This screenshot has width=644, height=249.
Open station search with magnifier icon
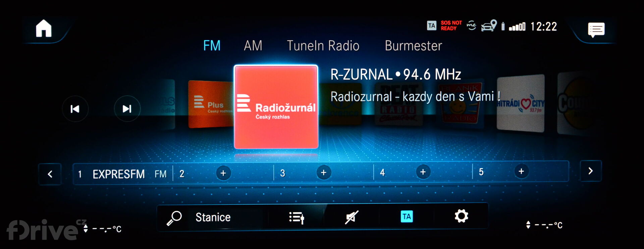(174, 218)
